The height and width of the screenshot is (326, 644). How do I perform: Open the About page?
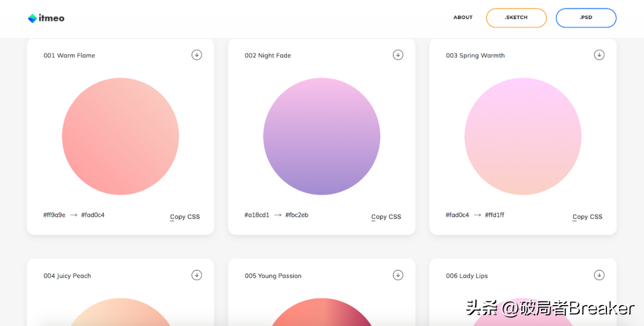(x=463, y=18)
